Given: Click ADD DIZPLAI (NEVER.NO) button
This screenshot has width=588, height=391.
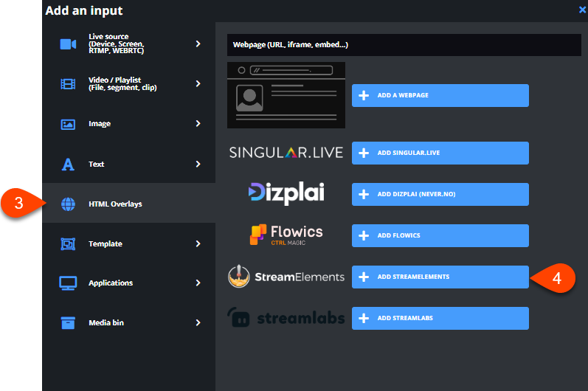Looking at the screenshot, I should pyautogui.click(x=440, y=194).
